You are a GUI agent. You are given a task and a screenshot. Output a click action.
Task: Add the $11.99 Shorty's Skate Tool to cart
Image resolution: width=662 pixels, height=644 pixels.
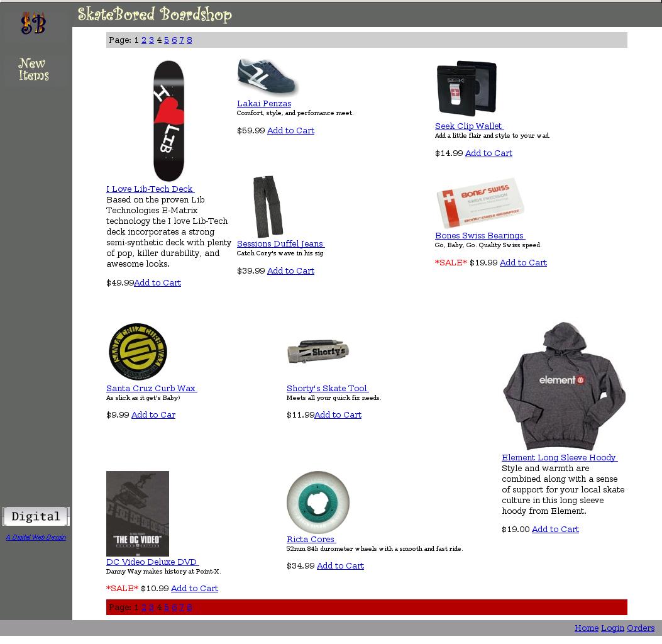(338, 414)
